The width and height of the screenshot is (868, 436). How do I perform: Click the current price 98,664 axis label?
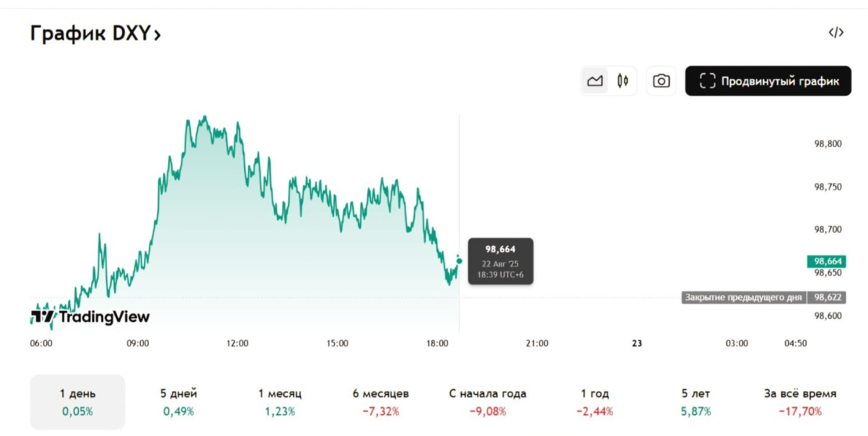coord(827,261)
